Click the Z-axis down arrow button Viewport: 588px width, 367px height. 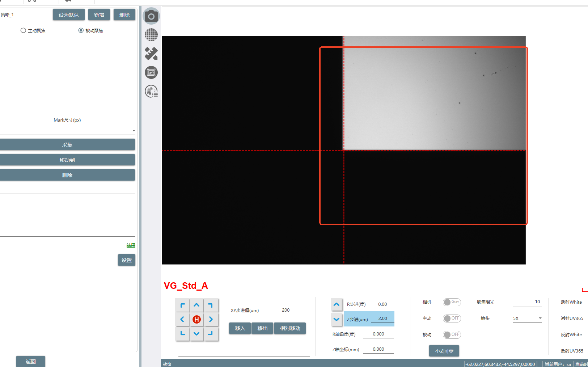(x=337, y=319)
